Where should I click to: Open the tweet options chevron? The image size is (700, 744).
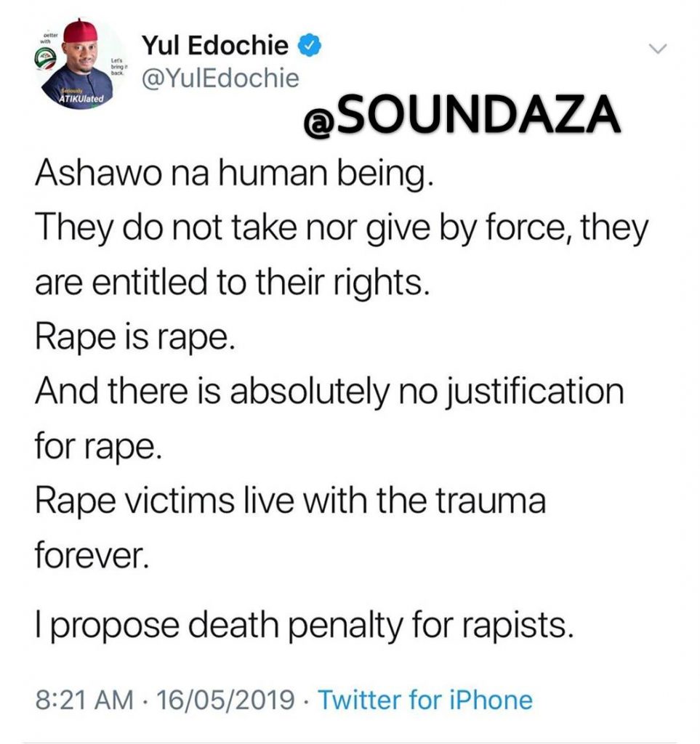(x=657, y=49)
